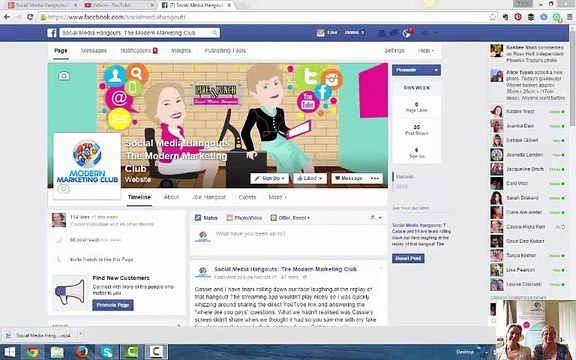576x360 pixels.
Task: Open File Explorer from the taskbar
Action: [57, 352]
